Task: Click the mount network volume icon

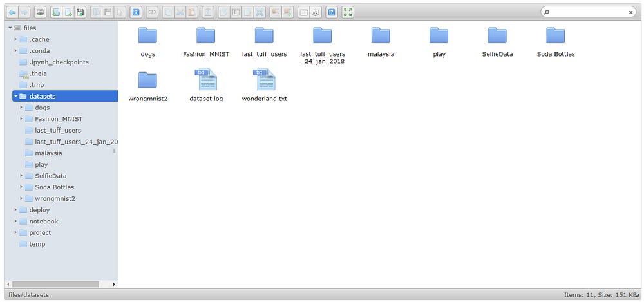Action: (40, 12)
